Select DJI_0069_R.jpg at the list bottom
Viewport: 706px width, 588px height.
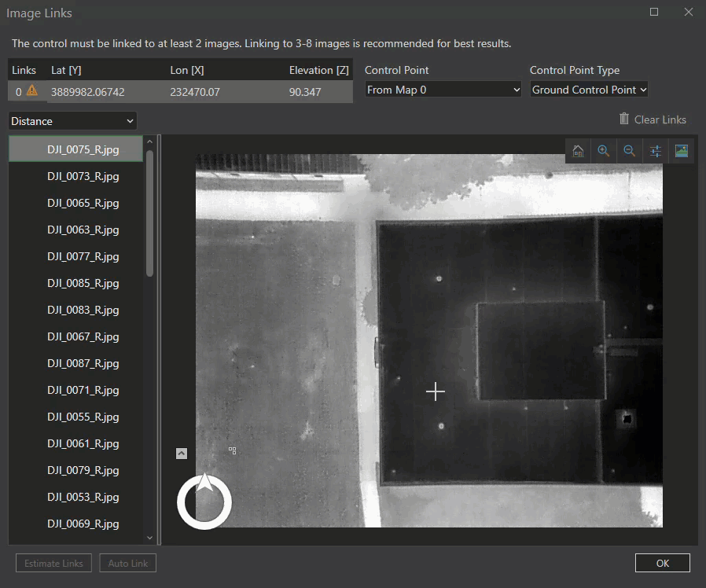[x=82, y=524]
